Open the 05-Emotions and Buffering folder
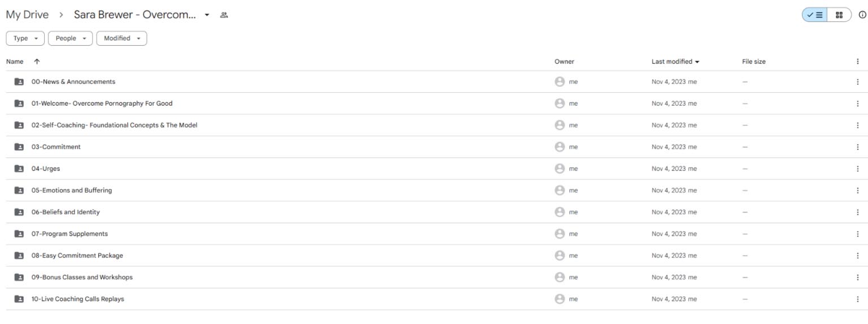 72,191
